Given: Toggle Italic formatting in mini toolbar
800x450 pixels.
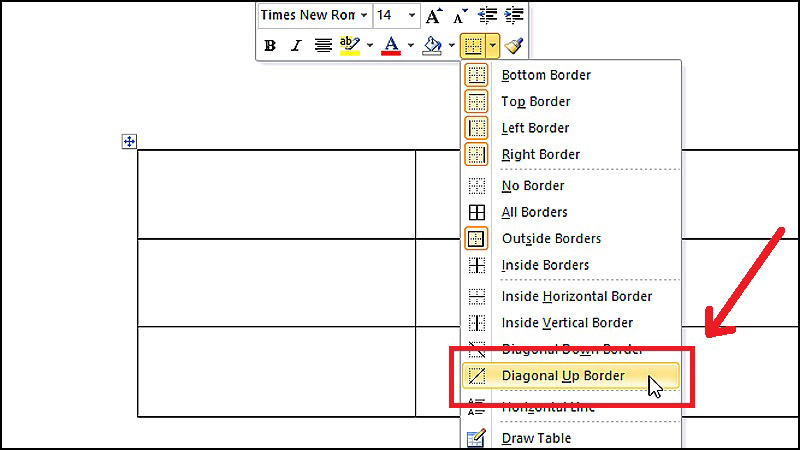Looking at the screenshot, I should (296, 46).
